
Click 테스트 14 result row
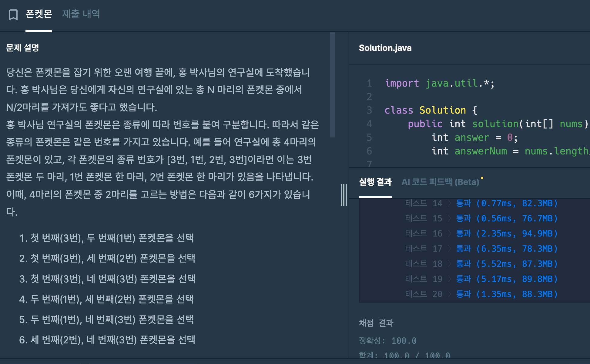(481, 203)
